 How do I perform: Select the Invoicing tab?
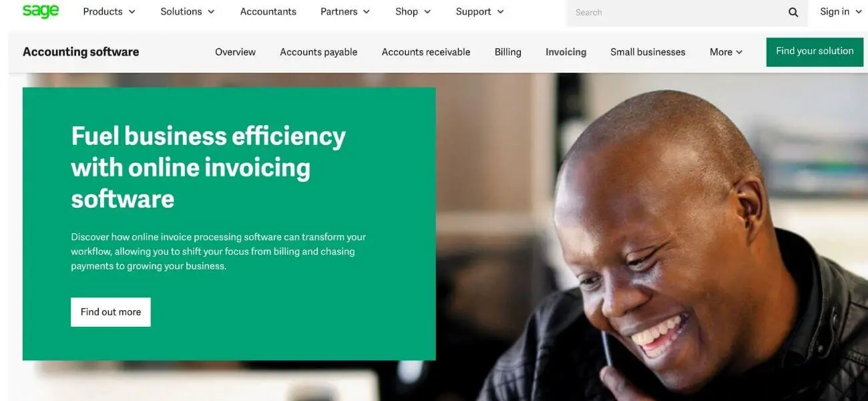point(566,52)
